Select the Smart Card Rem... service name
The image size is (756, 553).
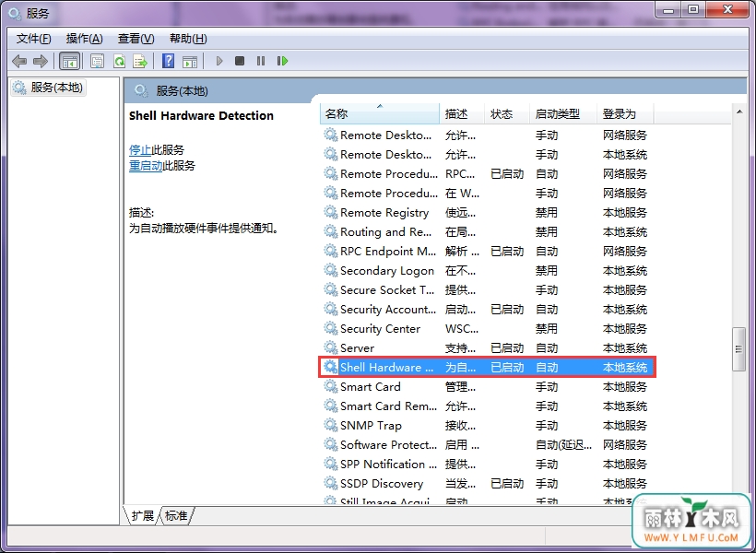[389, 406]
